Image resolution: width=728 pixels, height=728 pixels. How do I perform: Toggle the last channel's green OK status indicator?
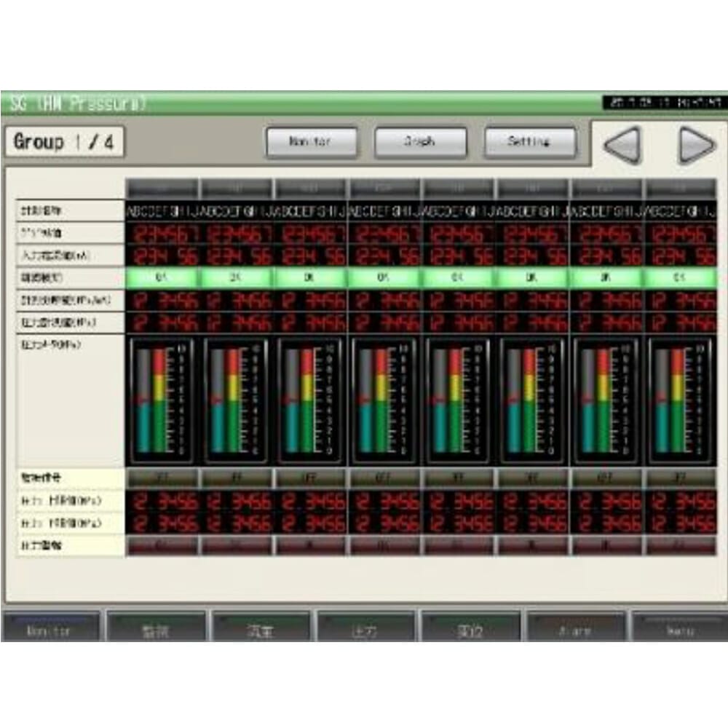(681, 277)
